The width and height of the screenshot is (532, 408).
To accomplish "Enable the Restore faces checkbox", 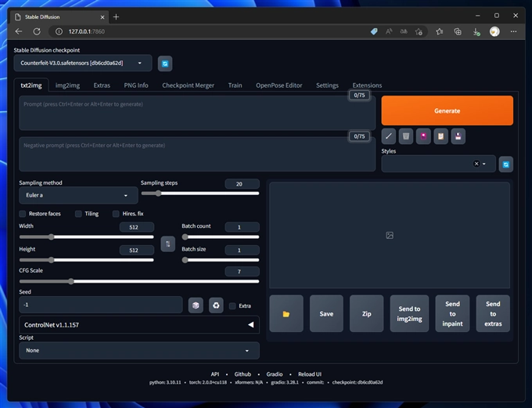I will [x=23, y=214].
